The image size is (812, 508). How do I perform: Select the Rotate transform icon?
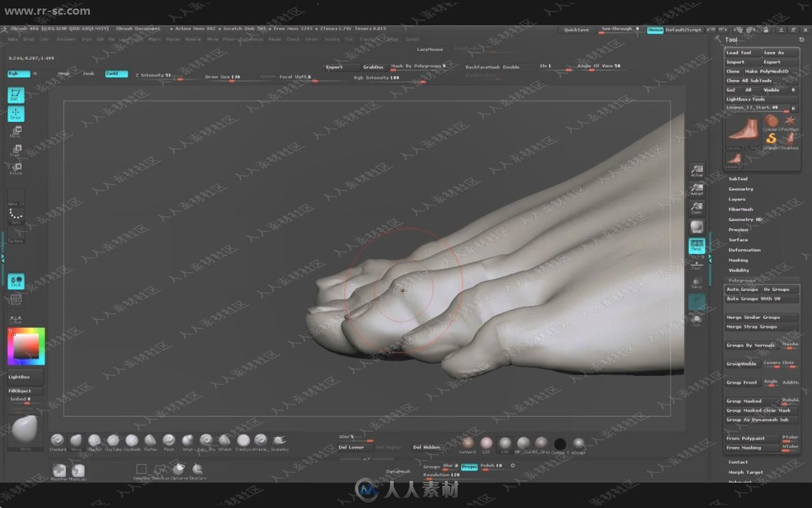point(16,168)
